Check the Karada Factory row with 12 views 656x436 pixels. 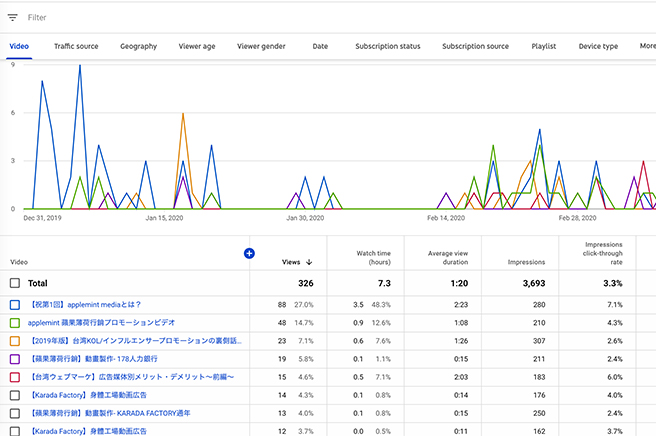point(15,431)
